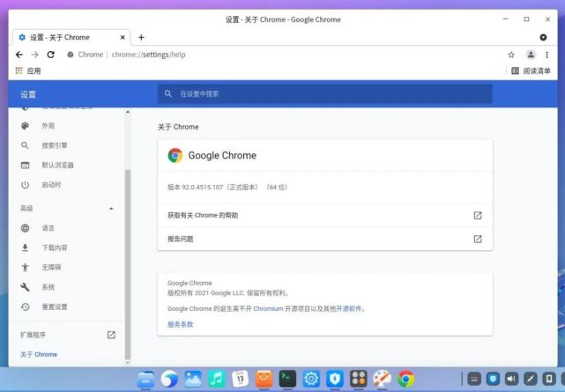Open 报告问题 report issue row
565x392 pixels.
pos(324,239)
